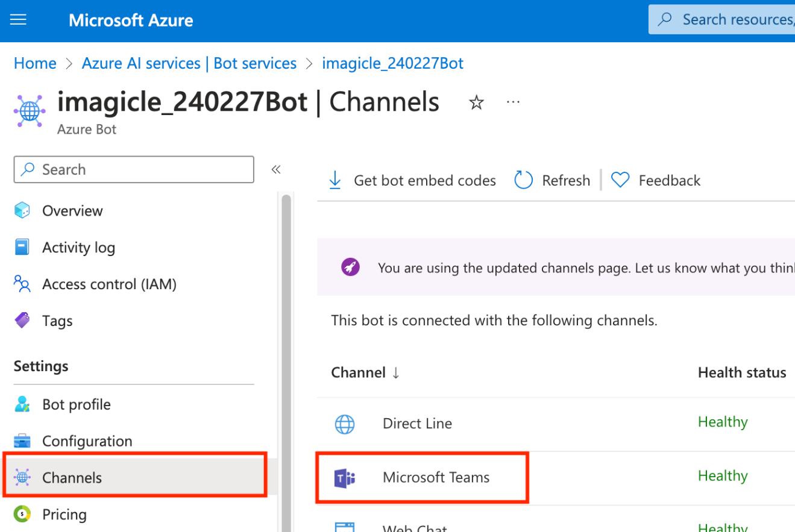Go to Access control (IAM)
The height and width of the screenshot is (532, 795).
[x=109, y=284]
